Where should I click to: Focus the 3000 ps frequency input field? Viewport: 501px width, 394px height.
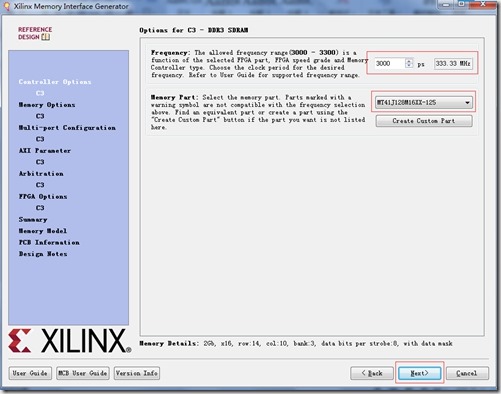[390, 63]
